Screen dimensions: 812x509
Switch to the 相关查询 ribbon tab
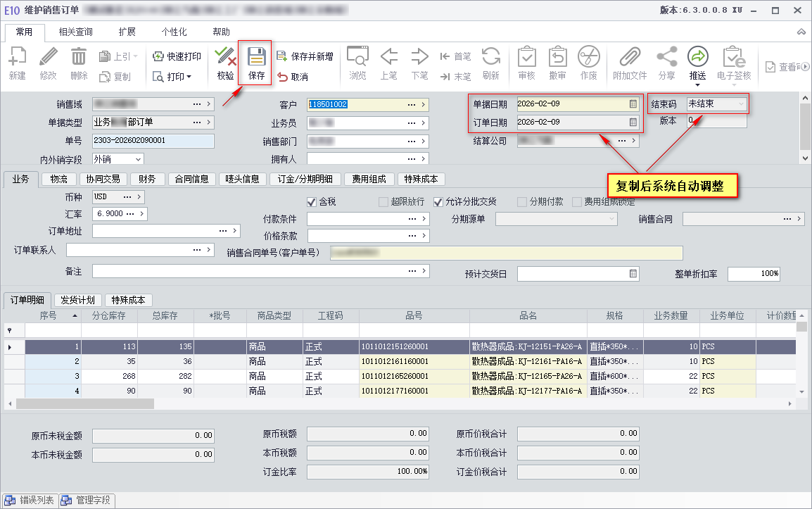coord(75,32)
